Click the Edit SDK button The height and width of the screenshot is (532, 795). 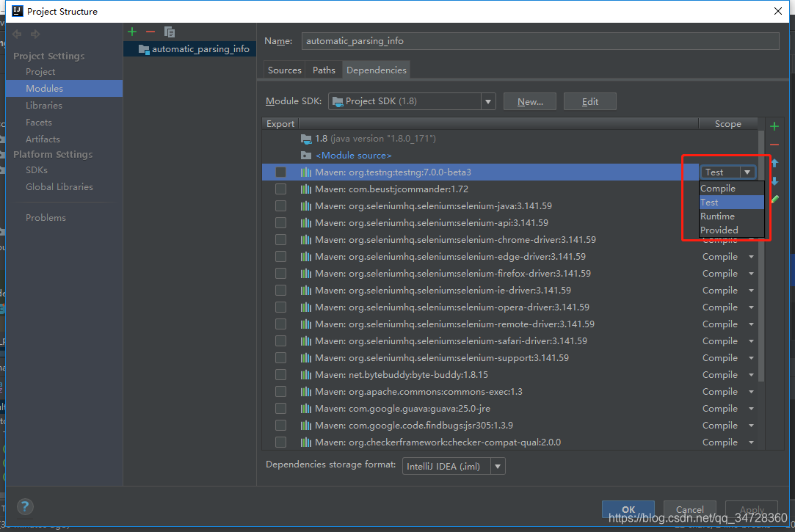[589, 101]
